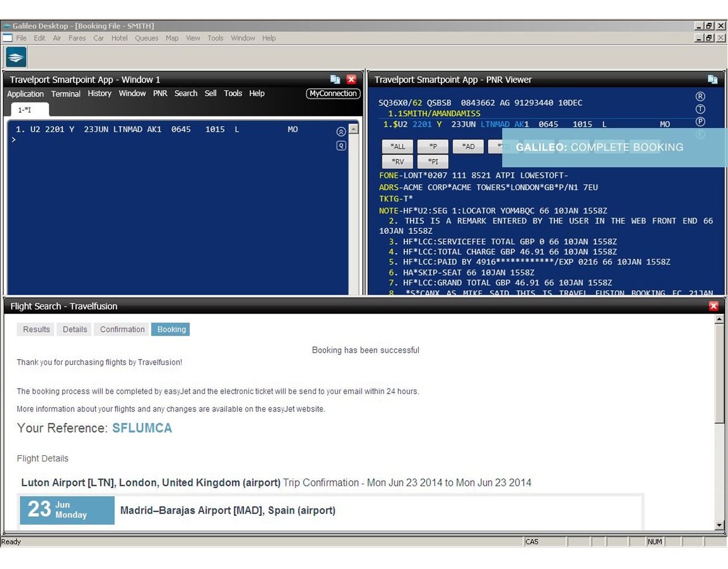Screen dimensions: 728x569
Task: Open the Car menu
Action: 99,38
